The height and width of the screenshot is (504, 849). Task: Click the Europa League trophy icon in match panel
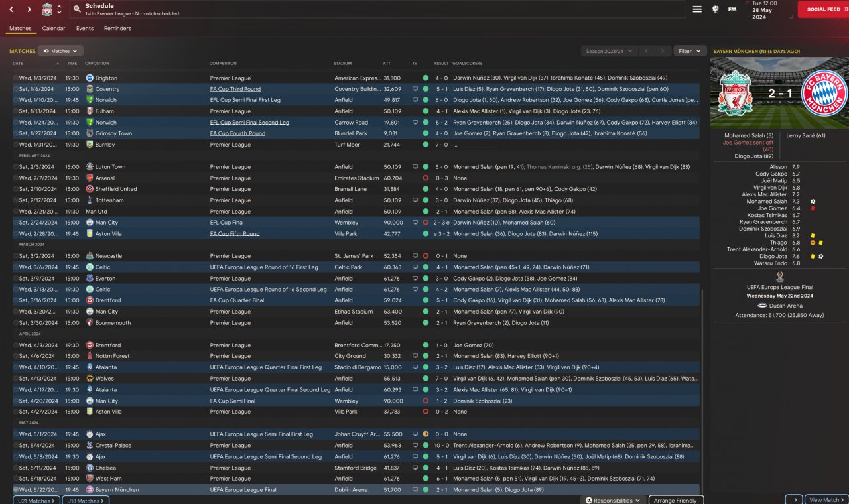tap(780, 277)
